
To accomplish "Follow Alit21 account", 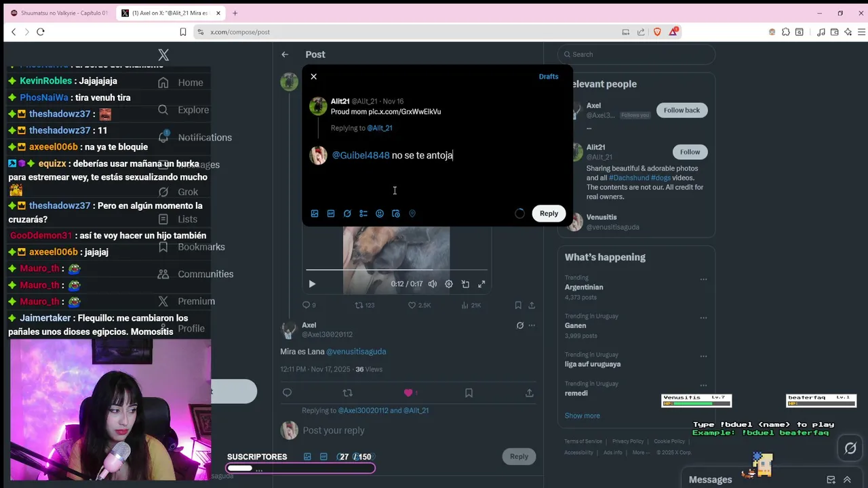I will (690, 152).
